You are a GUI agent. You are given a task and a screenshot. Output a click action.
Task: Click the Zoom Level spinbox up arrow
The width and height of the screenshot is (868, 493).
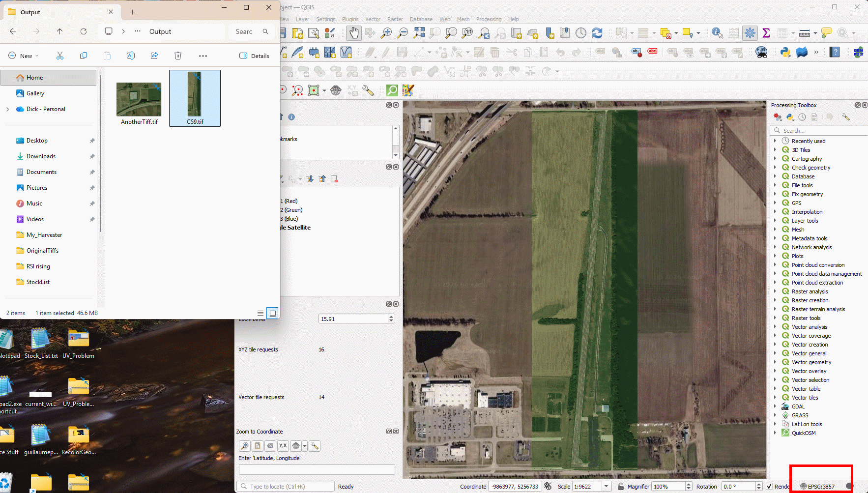pos(391,317)
